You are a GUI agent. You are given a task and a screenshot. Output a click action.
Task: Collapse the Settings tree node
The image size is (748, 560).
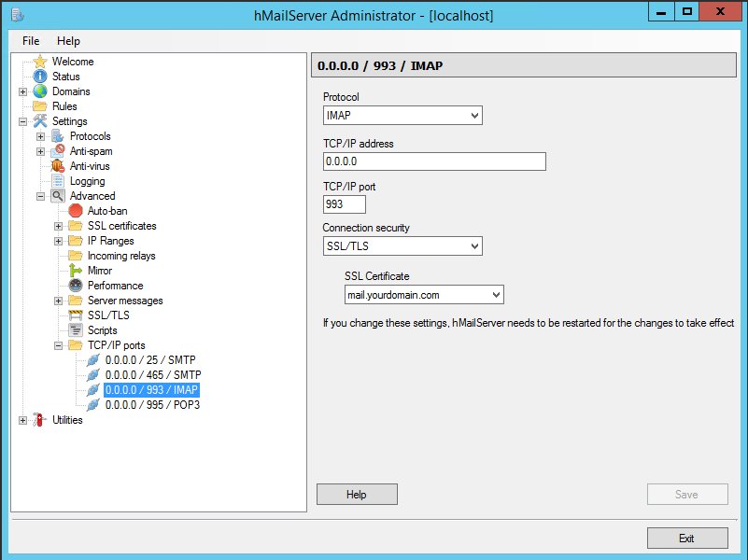(x=23, y=121)
